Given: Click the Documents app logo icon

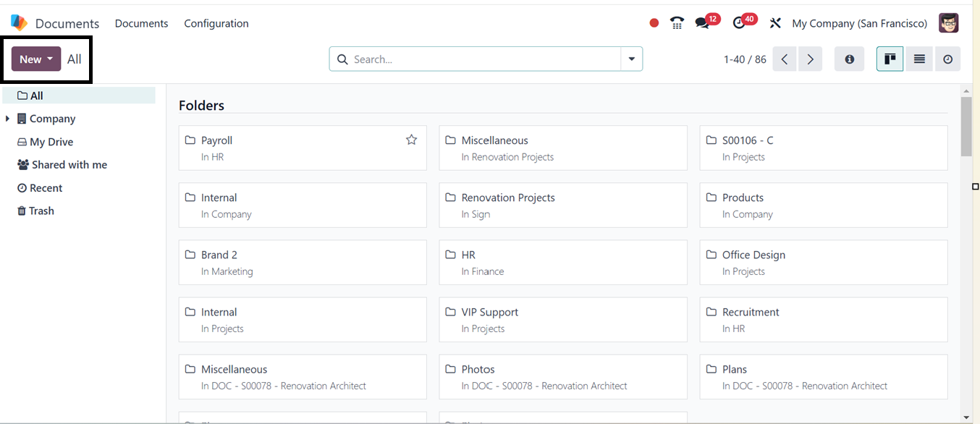Looking at the screenshot, I should click(x=19, y=23).
